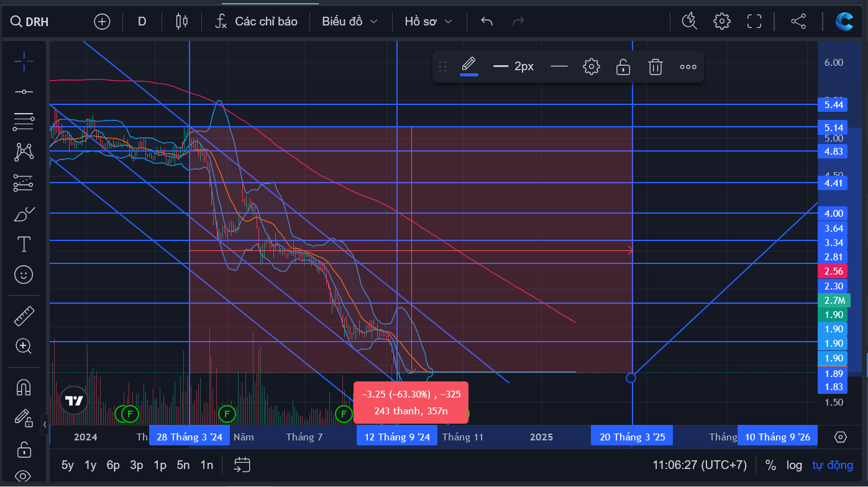The height and width of the screenshot is (487, 868).
Task: Click the 28 Tháng 3 '24 date label
Action: pyautogui.click(x=190, y=437)
